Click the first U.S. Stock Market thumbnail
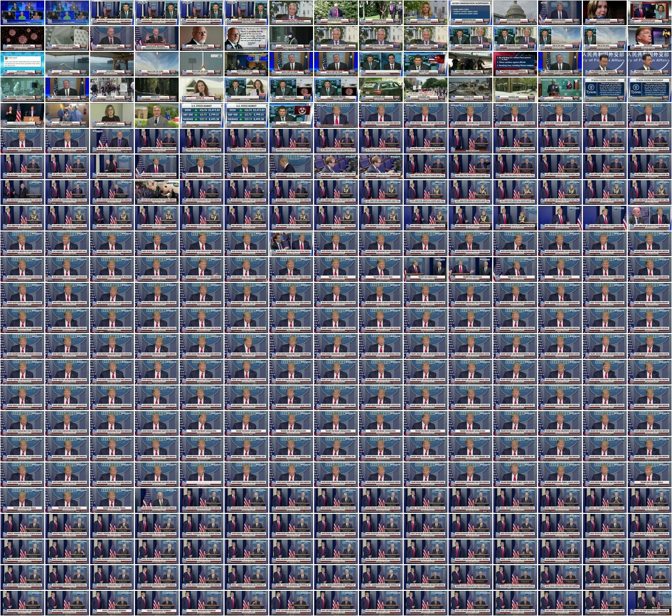This screenshot has height=616, width=672. [201, 115]
